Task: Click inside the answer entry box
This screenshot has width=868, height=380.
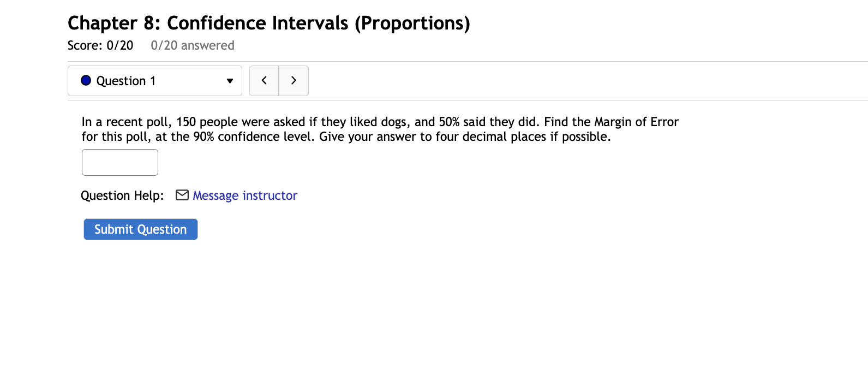Action: pyautogui.click(x=119, y=162)
